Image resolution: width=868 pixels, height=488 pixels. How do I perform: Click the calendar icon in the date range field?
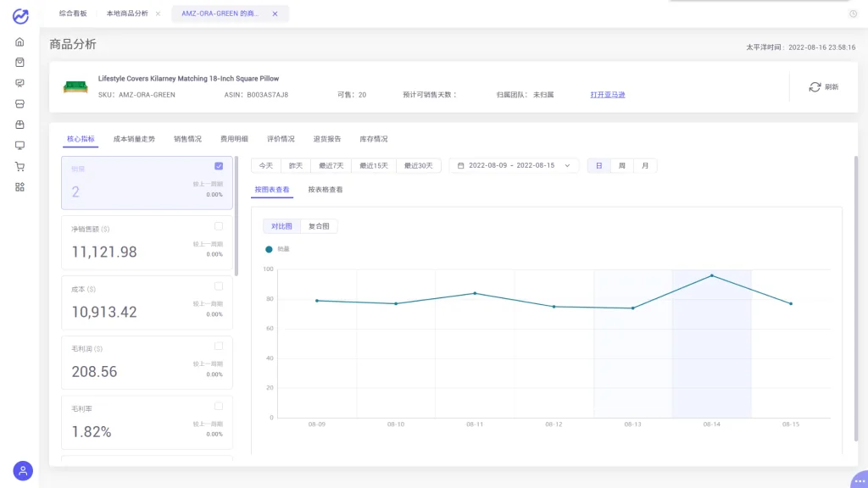pyautogui.click(x=460, y=165)
